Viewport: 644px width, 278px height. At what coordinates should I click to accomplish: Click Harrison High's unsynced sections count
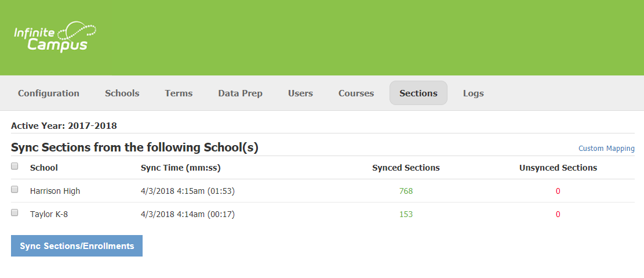(x=558, y=191)
